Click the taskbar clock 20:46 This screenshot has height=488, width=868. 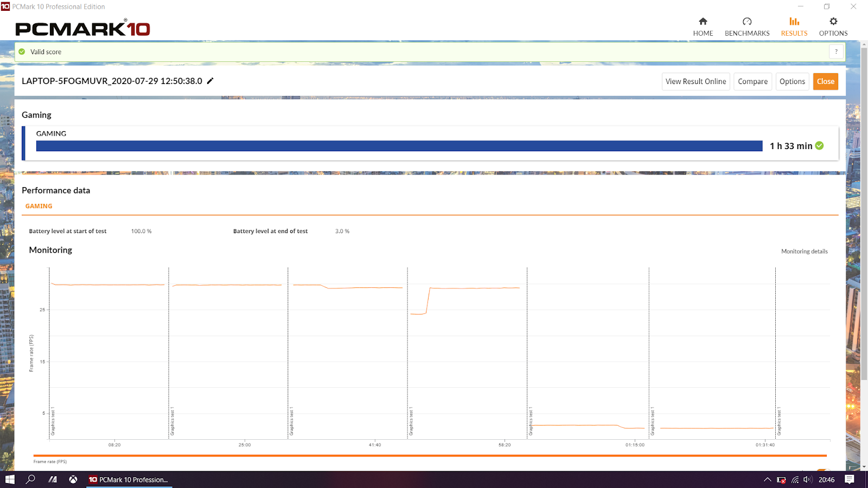click(x=826, y=479)
